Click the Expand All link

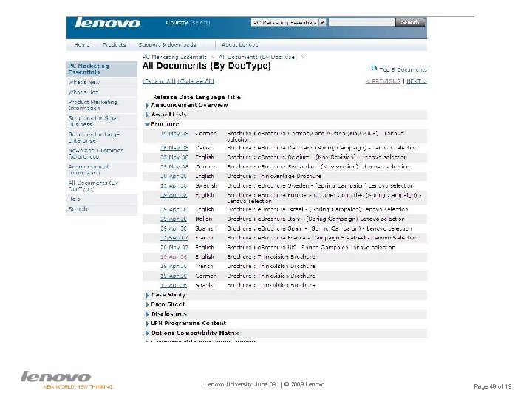click(159, 81)
